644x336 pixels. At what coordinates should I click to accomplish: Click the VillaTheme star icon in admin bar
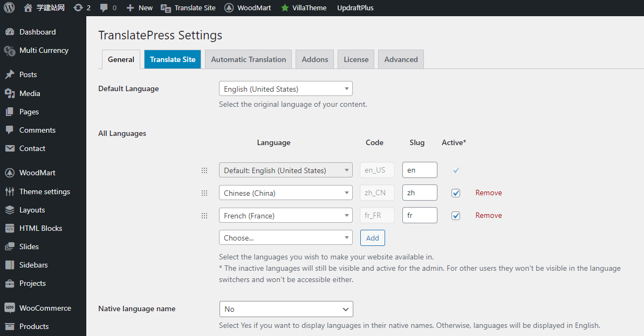(285, 8)
